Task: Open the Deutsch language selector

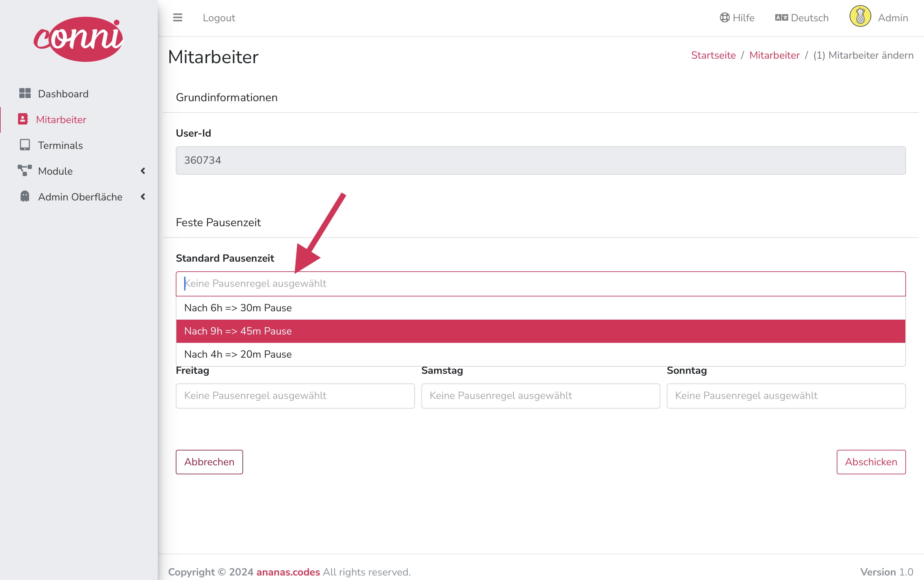Action: [802, 18]
